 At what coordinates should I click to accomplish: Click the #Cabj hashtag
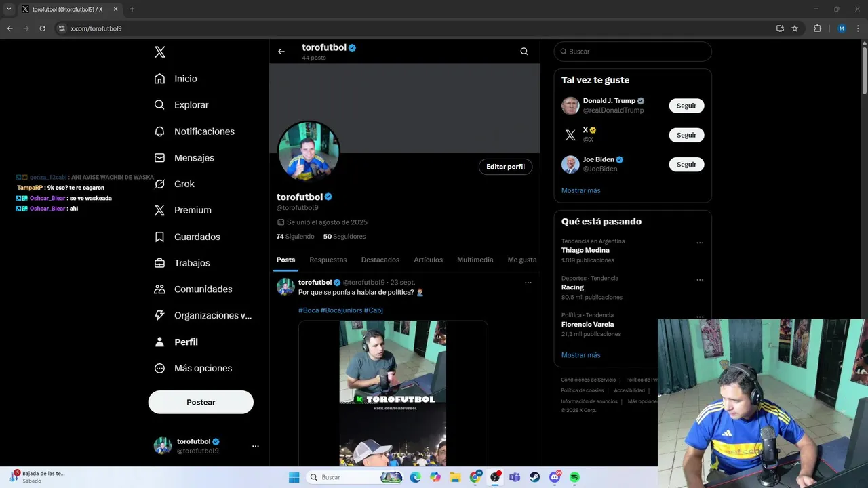pos(374,310)
